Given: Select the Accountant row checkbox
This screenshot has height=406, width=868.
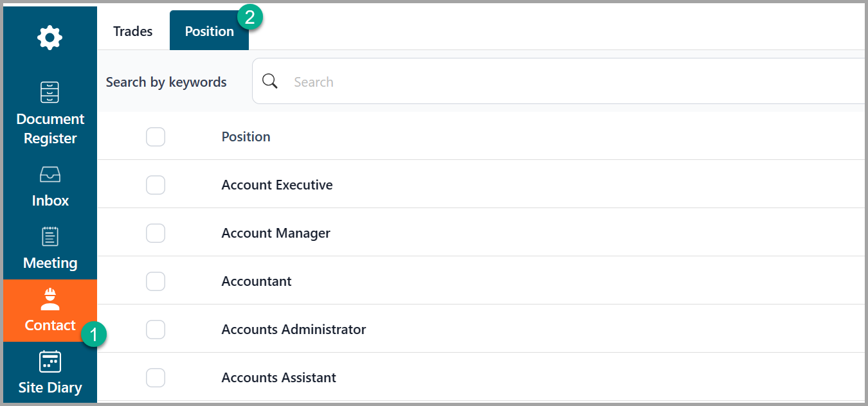Looking at the screenshot, I should pos(156,281).
